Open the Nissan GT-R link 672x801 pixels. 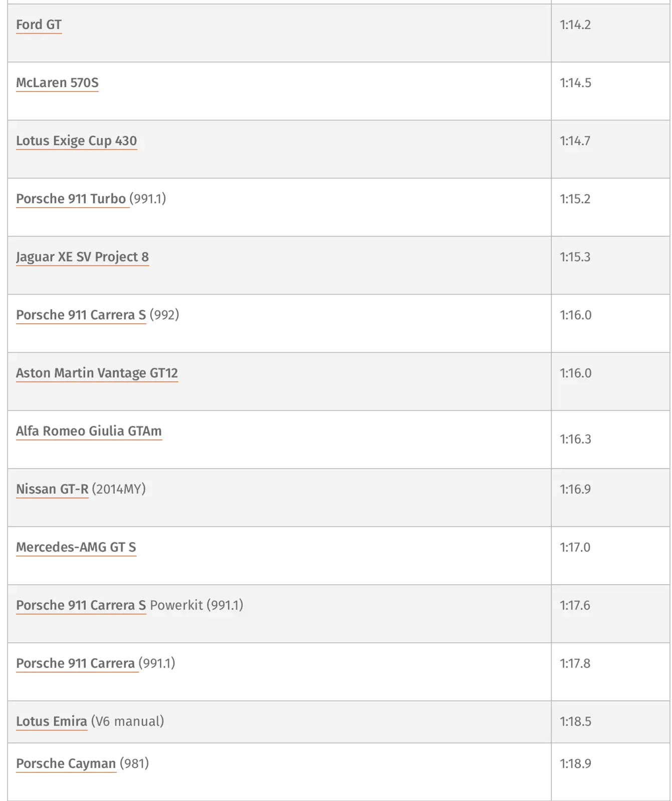tap(52, 490)
